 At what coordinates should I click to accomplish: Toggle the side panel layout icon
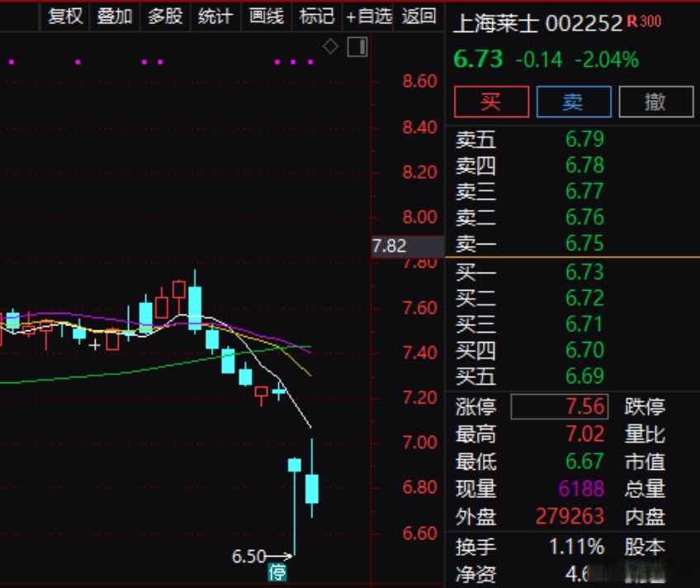pos(357,46)
